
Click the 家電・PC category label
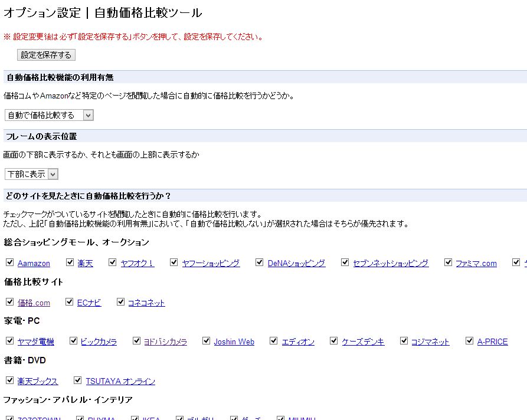tap(22, 321)
